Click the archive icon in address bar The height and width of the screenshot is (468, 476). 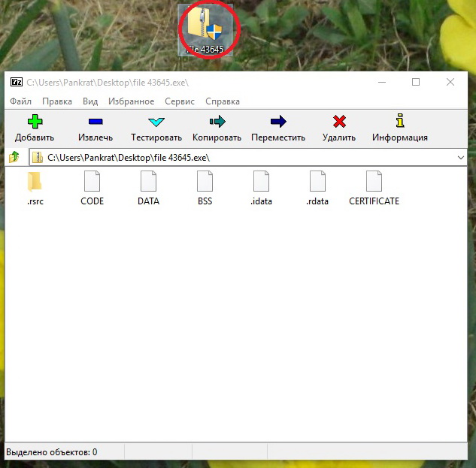pyautogui.click(x=38, y=158)
